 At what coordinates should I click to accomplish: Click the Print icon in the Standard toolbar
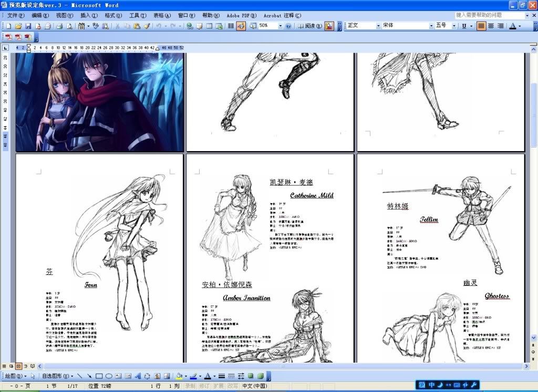(x=60, y=26)
